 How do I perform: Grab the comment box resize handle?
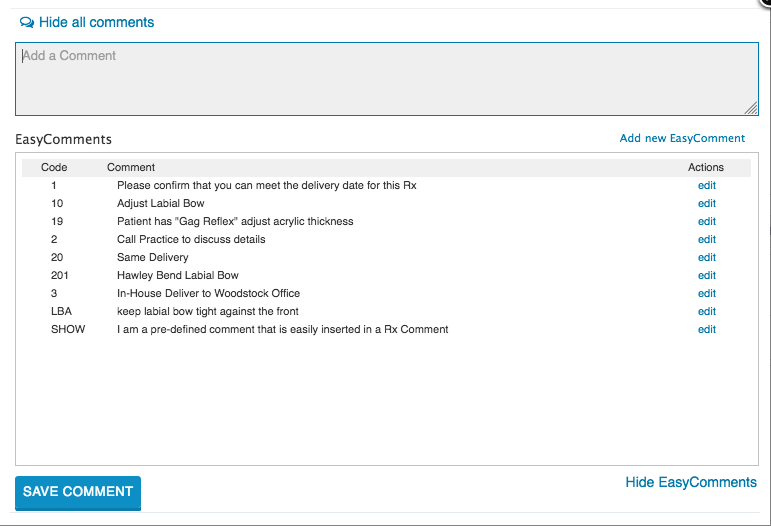[751, 109]
